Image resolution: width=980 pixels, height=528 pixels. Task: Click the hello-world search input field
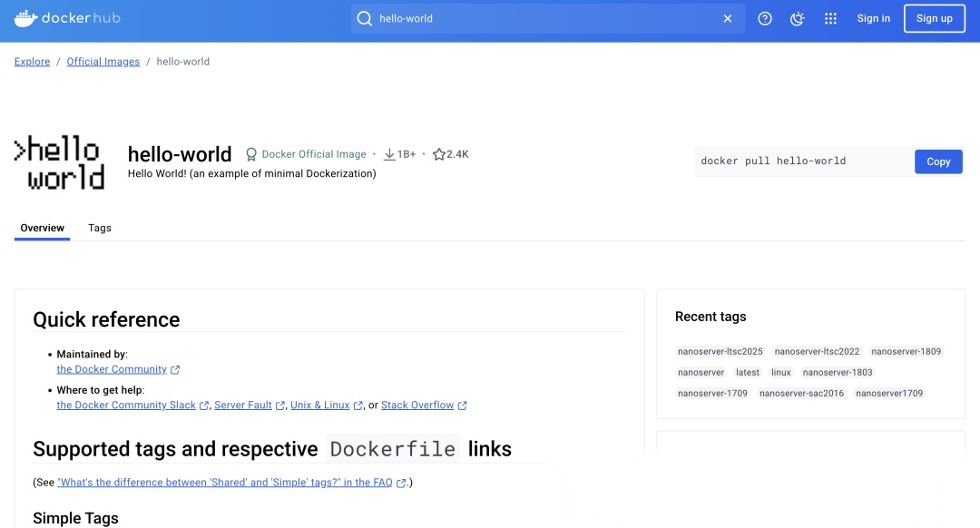(x=547, y=19)
